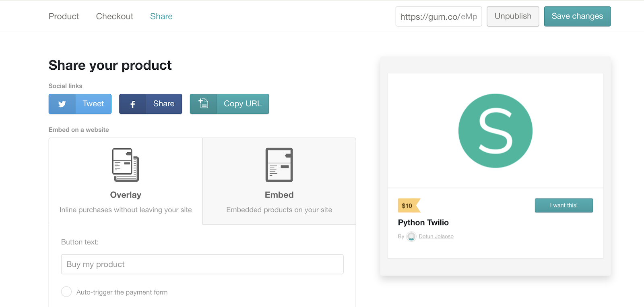
Task: Click the Copy URL button
Action: tap(229, 104)
